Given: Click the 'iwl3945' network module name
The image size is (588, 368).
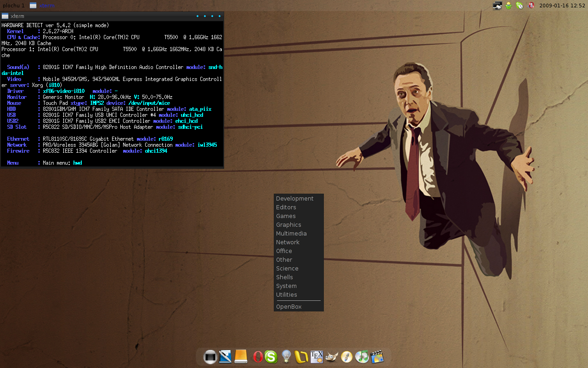Looking at the screenshot, I should point(207,145).
